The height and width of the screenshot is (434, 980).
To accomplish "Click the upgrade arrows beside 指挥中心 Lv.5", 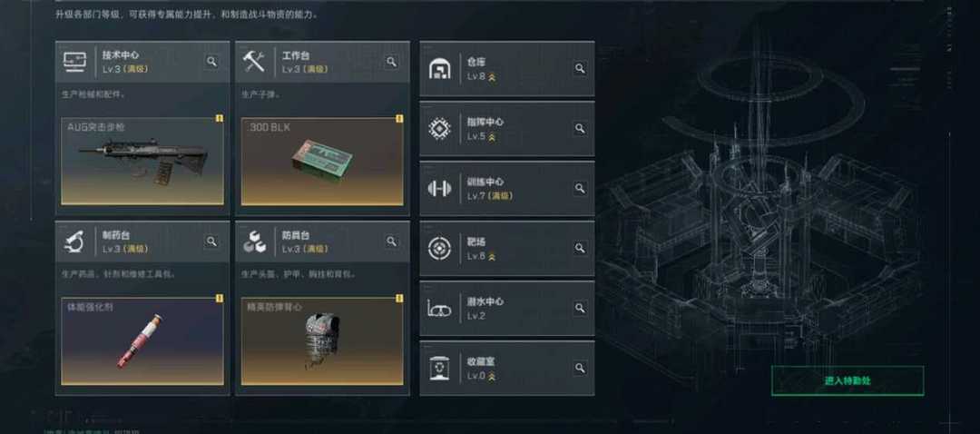I will (x=492, y=137).
